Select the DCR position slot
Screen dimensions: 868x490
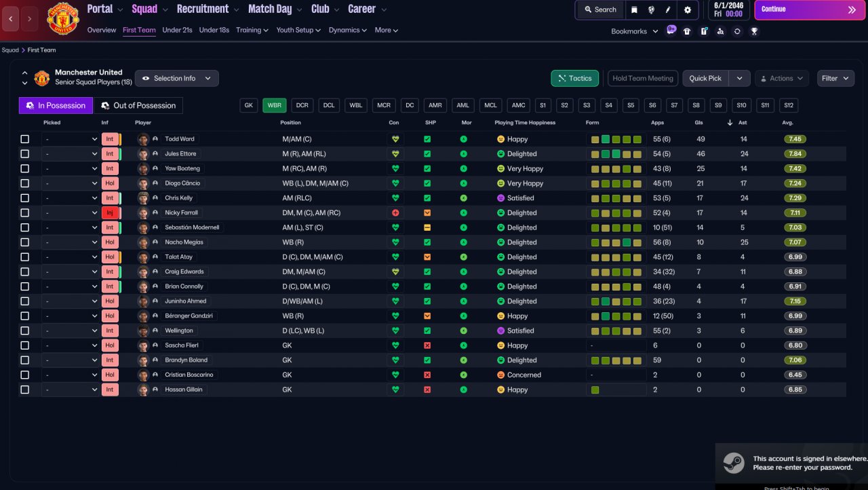coord(302,106)
